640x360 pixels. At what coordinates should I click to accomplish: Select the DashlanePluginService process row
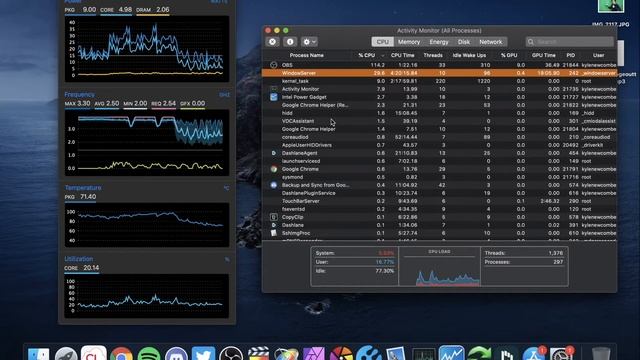439,193
